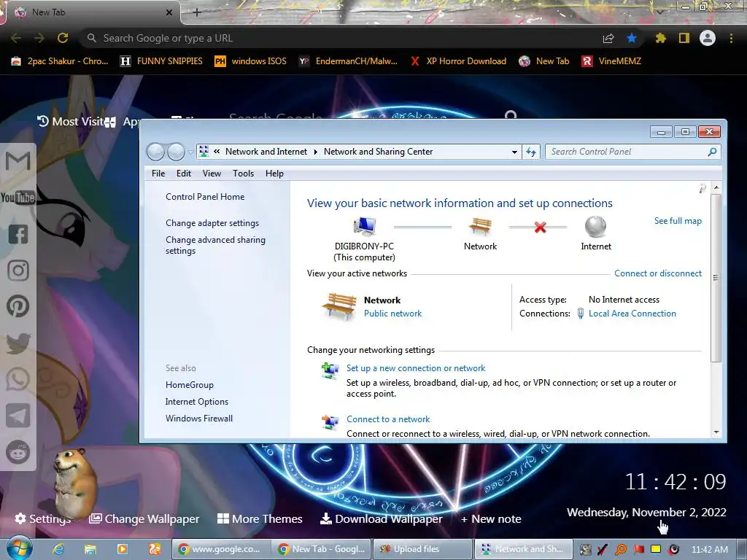Viewport: 747px width, 560px height.
Task: Open Change advanced sharing settings
Action: pyautogui.click(x=215, y=245)
